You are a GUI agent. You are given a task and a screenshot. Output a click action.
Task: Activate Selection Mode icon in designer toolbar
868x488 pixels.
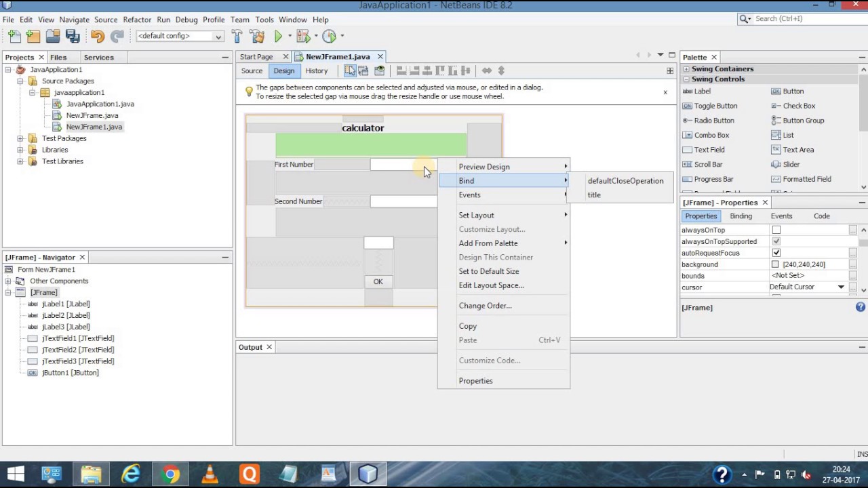coord(349,70)
